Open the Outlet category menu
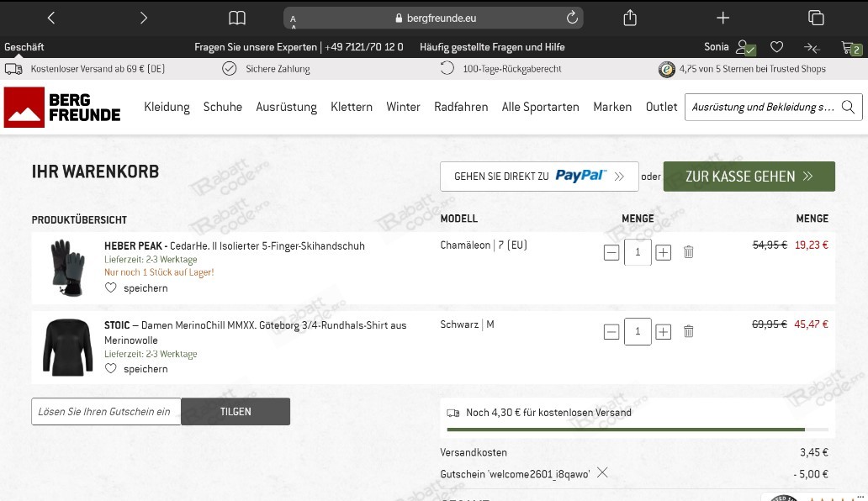Screen dimensions: 868x501 662,107
